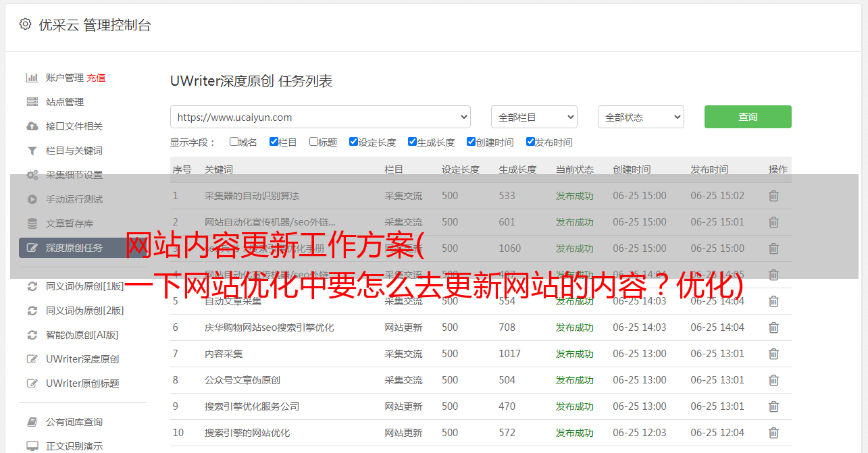Screen dimensions: 868x453
Task: Click 发布成功 status in row 10
Action: 575,433
